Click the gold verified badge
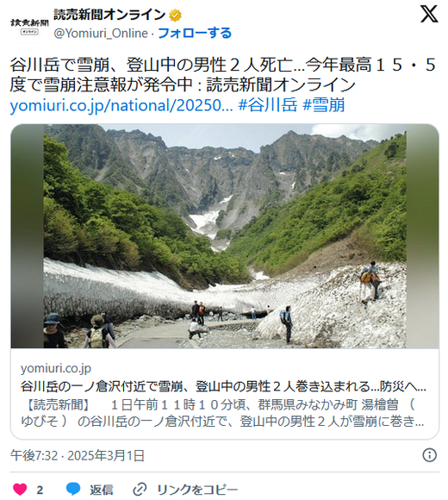This screenshot has width=448, height=500. [175, 16]
